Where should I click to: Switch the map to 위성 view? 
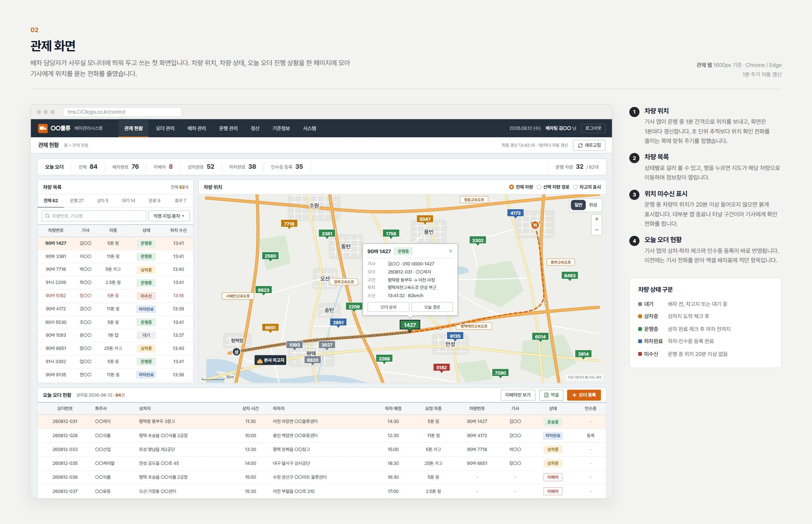tap(593, 205)
